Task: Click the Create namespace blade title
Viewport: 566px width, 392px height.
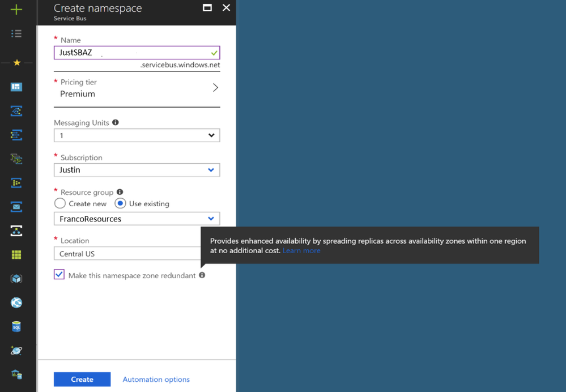Action: 98,8
